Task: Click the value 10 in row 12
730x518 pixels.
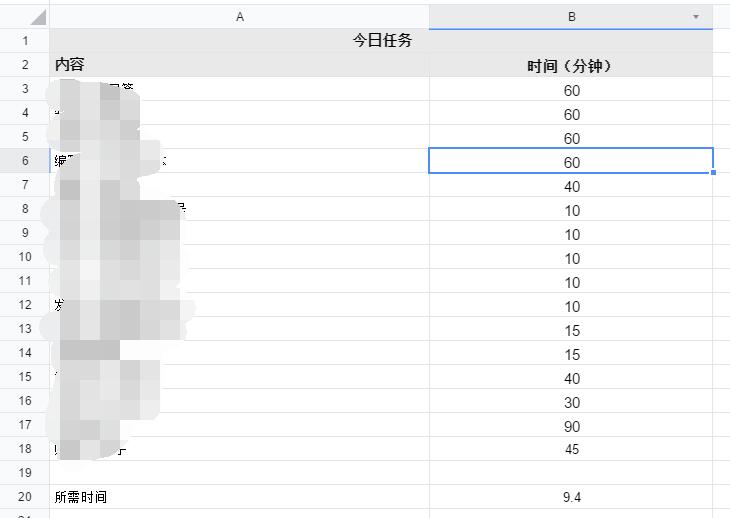Action: (571, 305)
